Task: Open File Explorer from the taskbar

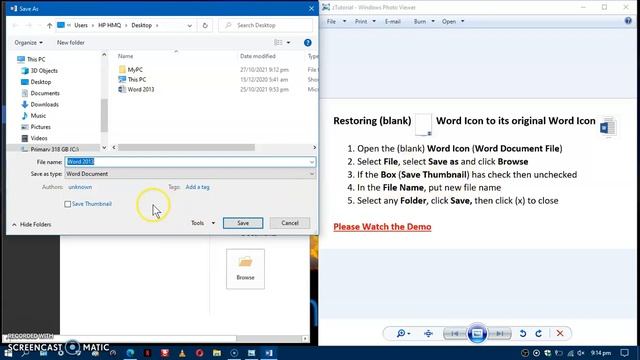Action: pyautogui.click(x=217, y=353)
